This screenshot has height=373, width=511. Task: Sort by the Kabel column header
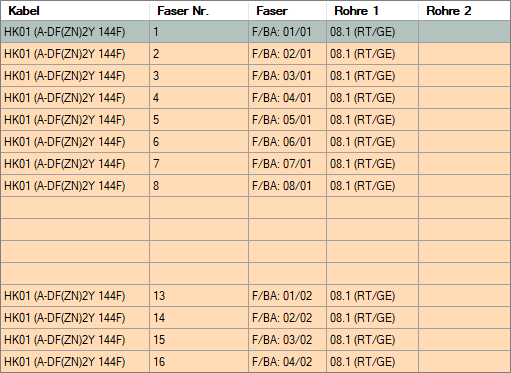[x=75, y=11]
